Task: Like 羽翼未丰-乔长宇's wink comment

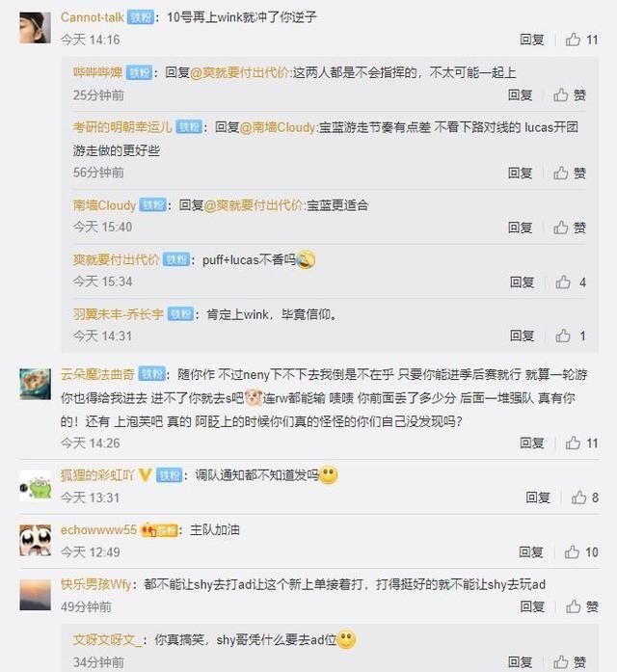Action: (x=571, y=336)
